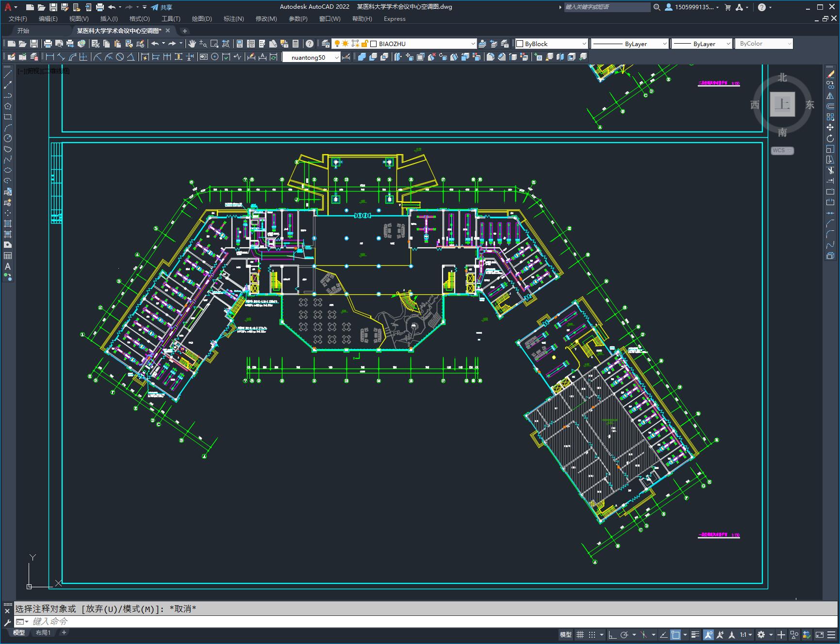
Task: Select the Erase tool in modify toolbar
Action: pos(830,75)
